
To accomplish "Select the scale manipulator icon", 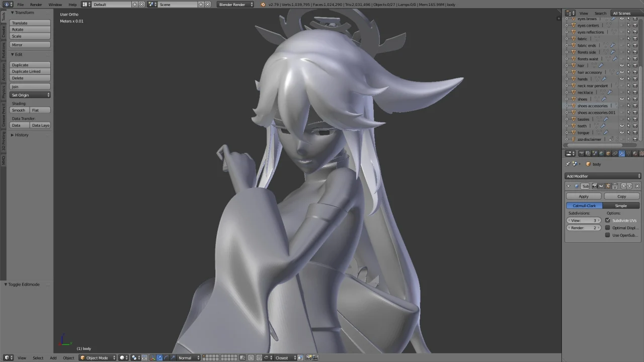I will [172, 357].
